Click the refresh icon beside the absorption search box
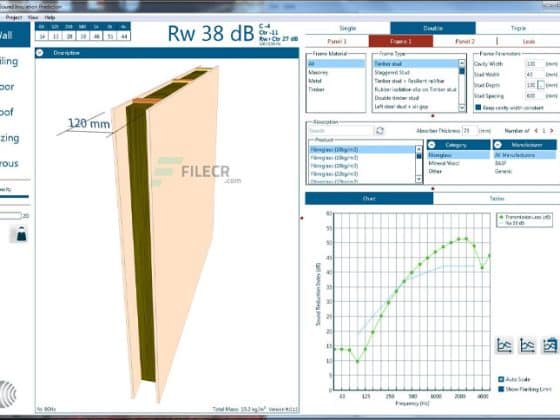The height and width of the screenshot is (420, 560). click(x=380, y=131)
